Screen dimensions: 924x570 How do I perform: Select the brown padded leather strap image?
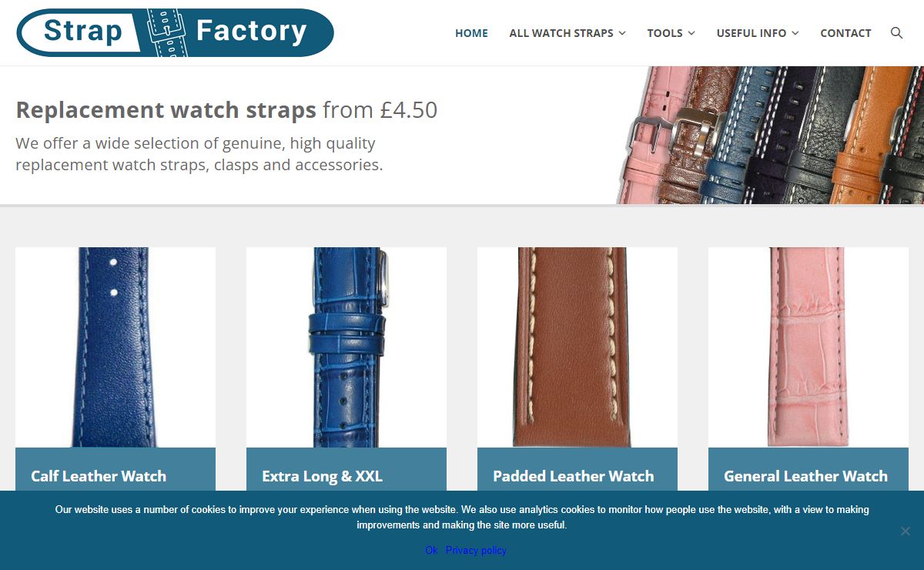(x=577, y=347)
